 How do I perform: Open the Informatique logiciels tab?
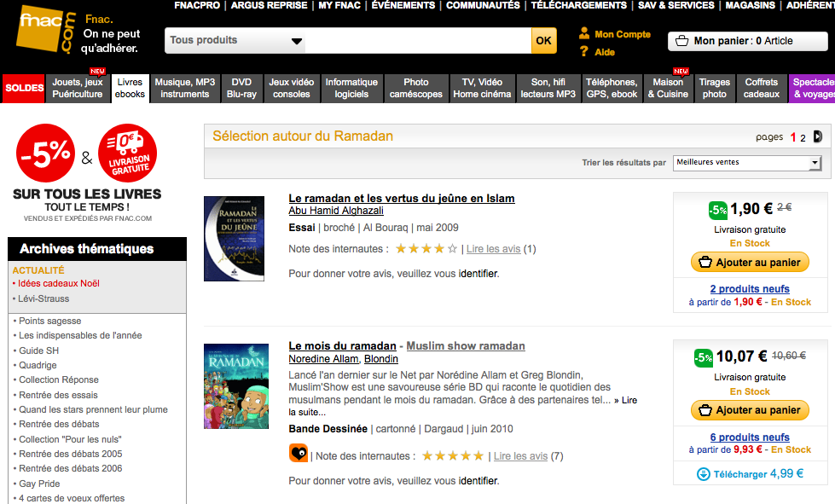point(351,88)
